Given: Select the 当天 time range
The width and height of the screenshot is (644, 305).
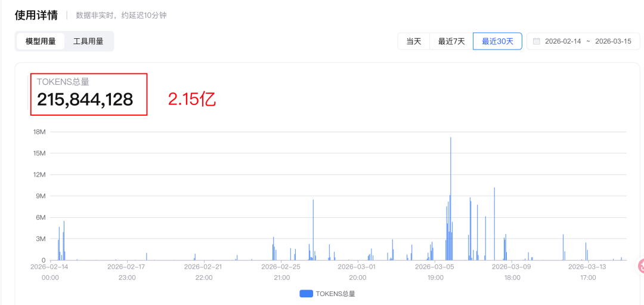Looking at the screenshot, I should tap(414, 41).
